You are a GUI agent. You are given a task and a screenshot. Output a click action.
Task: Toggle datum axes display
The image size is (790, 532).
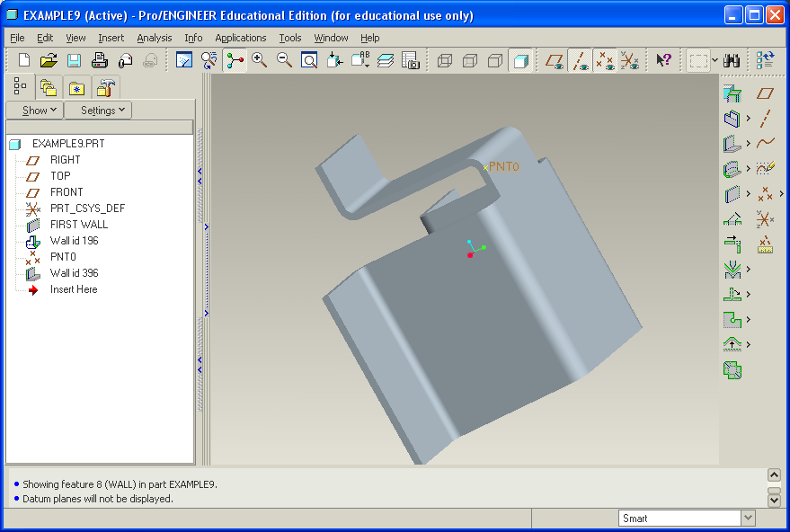pyautogui.click(x=580, y=60)
